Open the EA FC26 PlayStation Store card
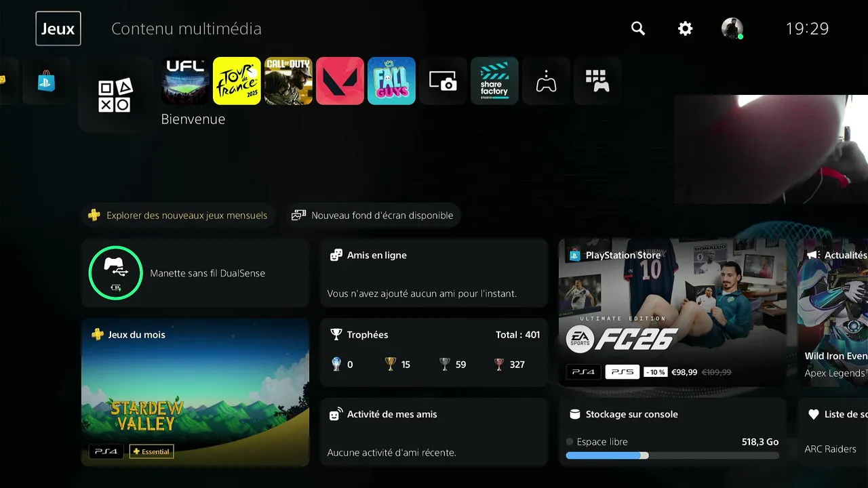 tap(673, 312)
